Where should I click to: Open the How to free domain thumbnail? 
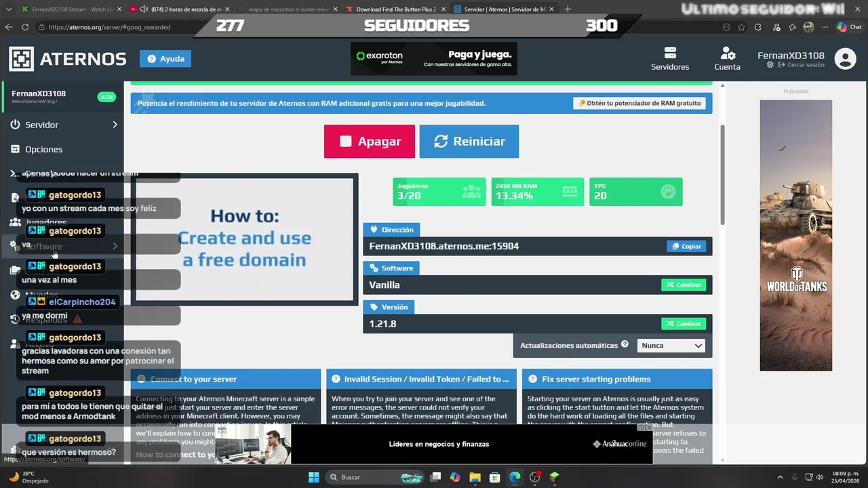(x=244, y=239)
